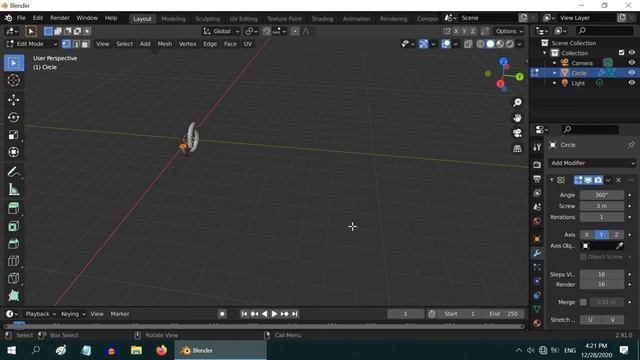This screenshot has width=640, height=360.
Task: Open the Keying dropdown
Action: [73, 314]
